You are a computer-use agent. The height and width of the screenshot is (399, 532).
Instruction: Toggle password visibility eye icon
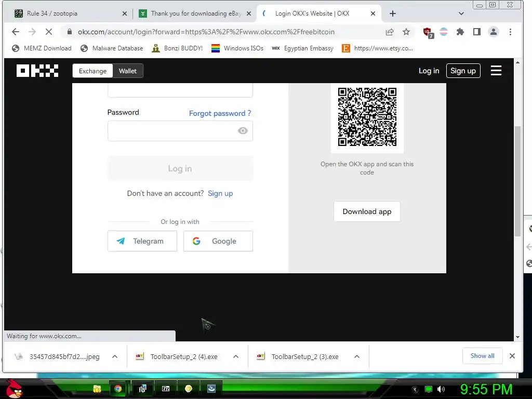tap(243, 130)
